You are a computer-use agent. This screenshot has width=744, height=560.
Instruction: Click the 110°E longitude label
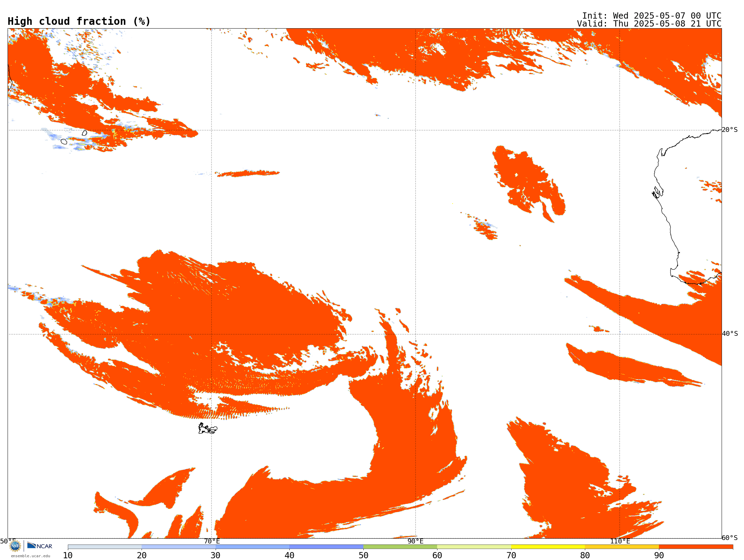620,541
